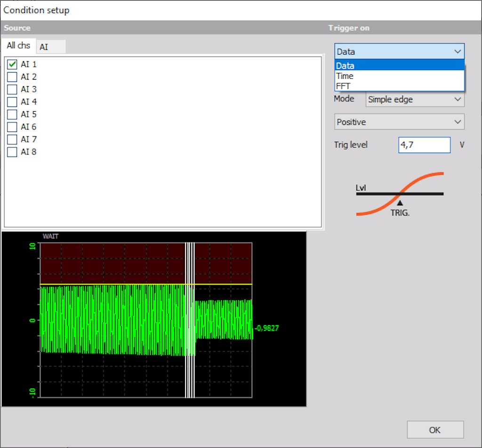This screenshot has width=482, height=448.
Task: Enable the AI 2 channel checkbox
Action: click(12, 77)
